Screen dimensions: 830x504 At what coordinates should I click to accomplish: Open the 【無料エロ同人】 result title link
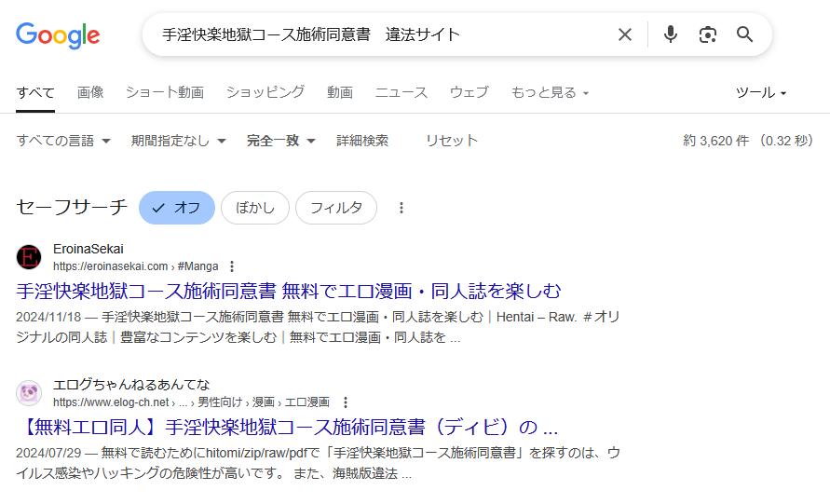coord(288,428)
